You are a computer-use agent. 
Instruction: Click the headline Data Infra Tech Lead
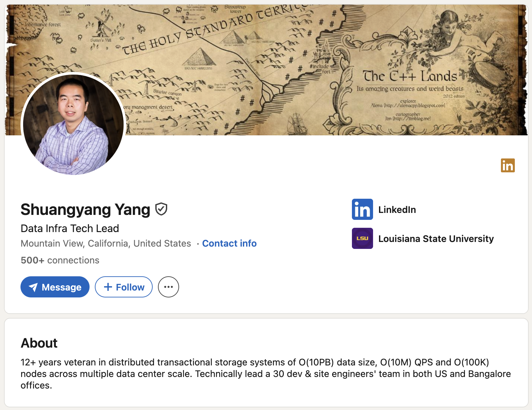[70, 228]
